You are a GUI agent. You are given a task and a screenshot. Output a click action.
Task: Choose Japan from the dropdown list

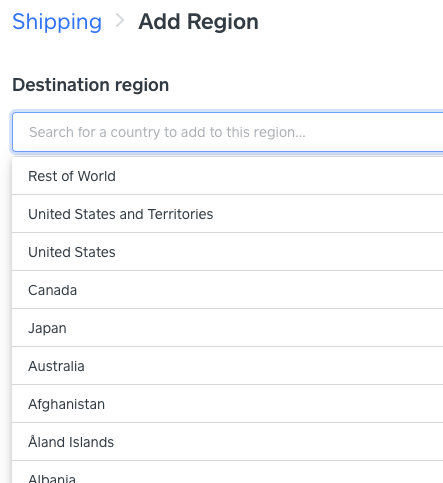228,328
